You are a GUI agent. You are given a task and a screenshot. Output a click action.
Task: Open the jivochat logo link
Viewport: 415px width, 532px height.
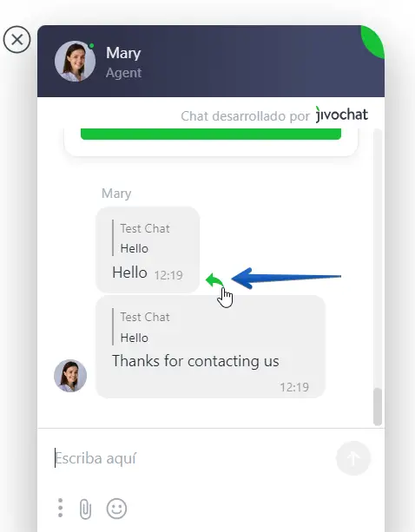click(342, 115)
